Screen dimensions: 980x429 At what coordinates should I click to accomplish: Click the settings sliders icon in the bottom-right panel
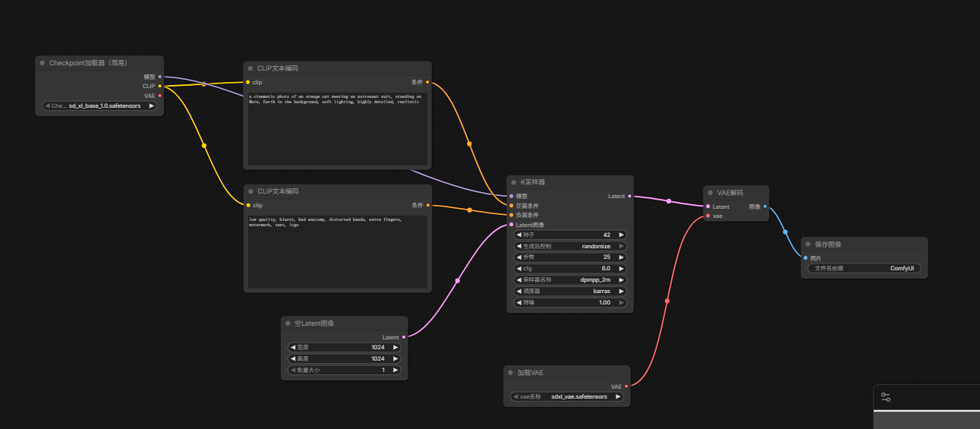coord(886,397)
